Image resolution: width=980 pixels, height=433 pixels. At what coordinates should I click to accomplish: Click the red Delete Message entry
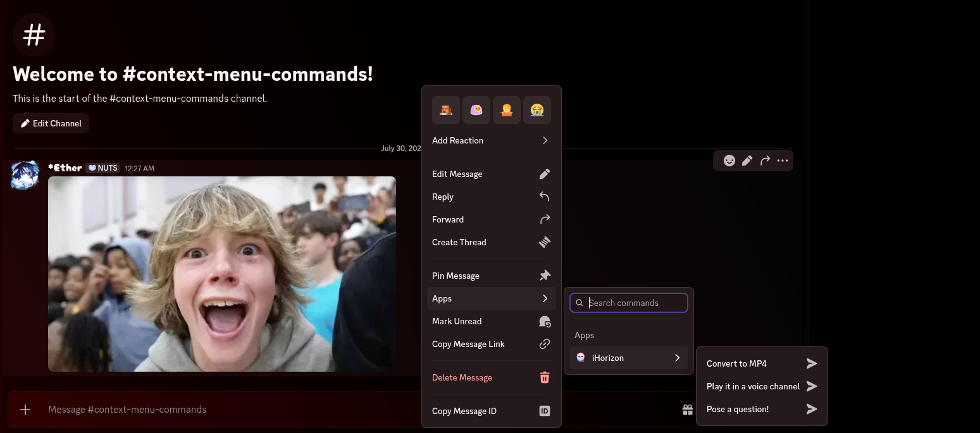[492, 377]
